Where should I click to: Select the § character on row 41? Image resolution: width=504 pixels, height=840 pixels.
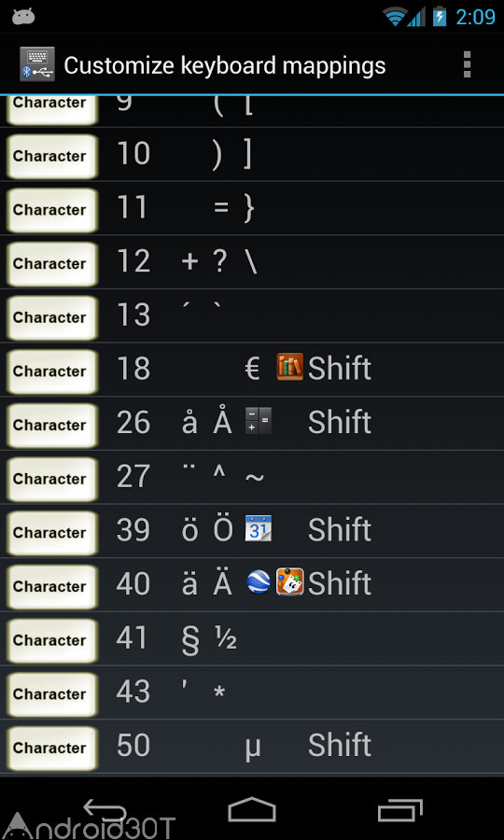[190, 640]
